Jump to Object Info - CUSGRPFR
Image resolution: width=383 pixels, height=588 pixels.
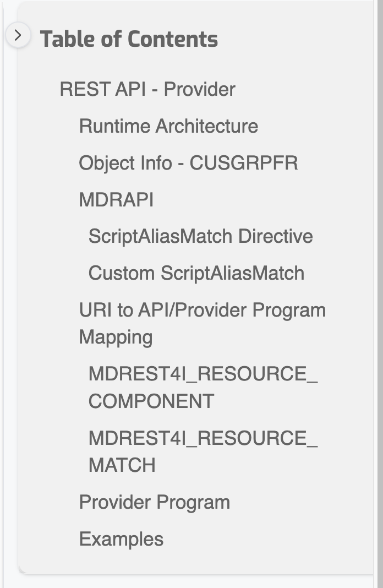(x=188, y=163)
